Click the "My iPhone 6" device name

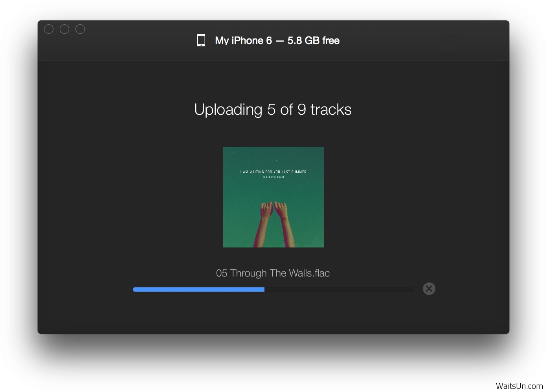tap(243, 40)
